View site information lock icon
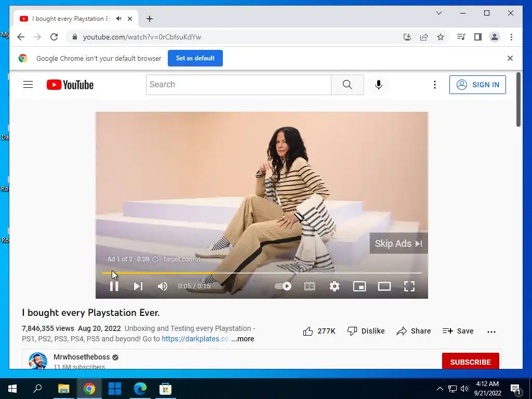The image size is (532, 399). pyautogui.click(x=75, y=37)
